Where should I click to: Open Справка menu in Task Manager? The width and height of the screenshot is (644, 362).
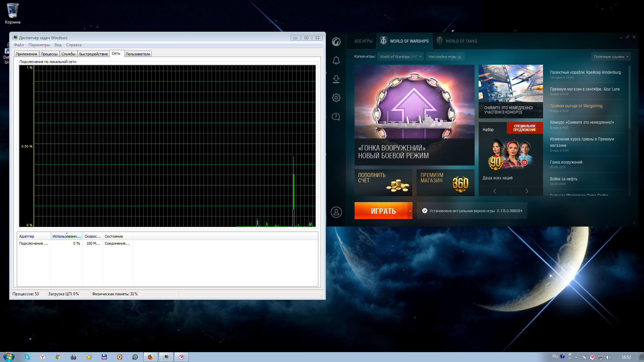click(x=74, y=45)
